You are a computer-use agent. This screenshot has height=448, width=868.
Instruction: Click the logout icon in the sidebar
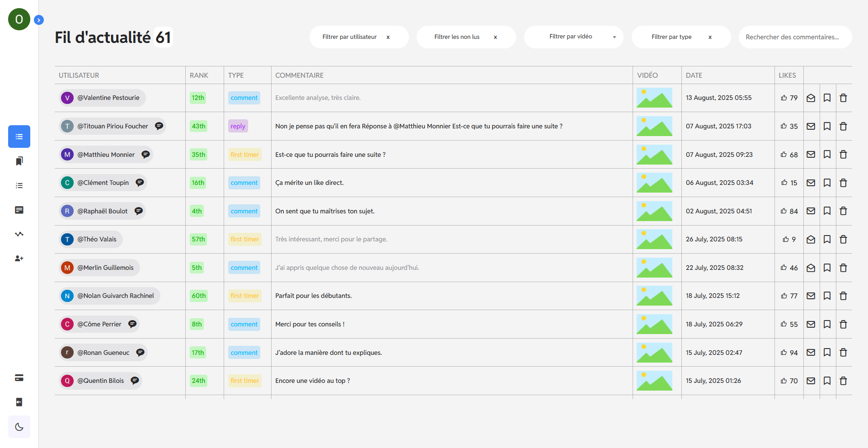[x=19, y=402]
